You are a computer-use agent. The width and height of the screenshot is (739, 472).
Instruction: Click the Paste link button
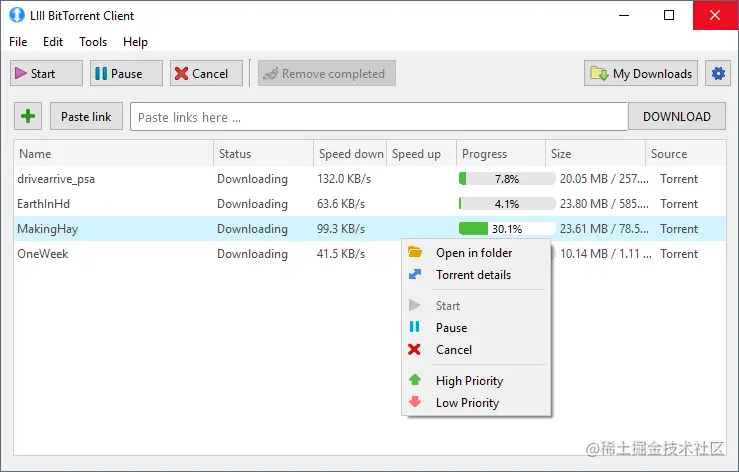tap(86, 116)
